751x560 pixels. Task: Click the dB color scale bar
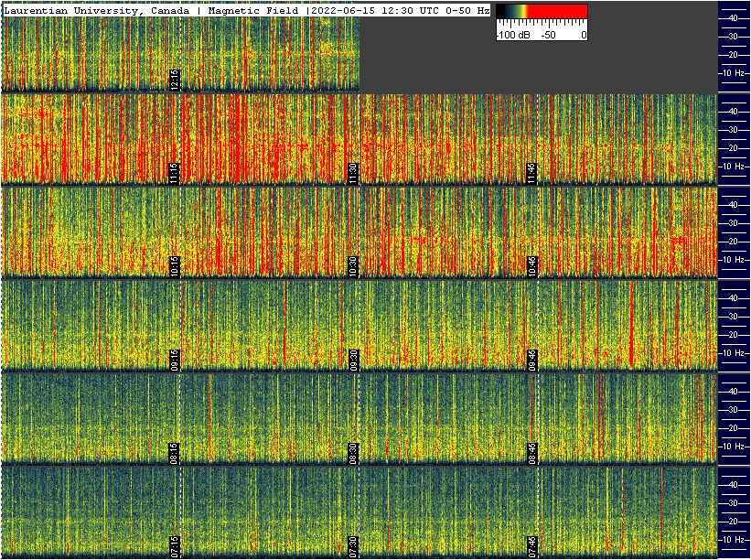[542, 11]
